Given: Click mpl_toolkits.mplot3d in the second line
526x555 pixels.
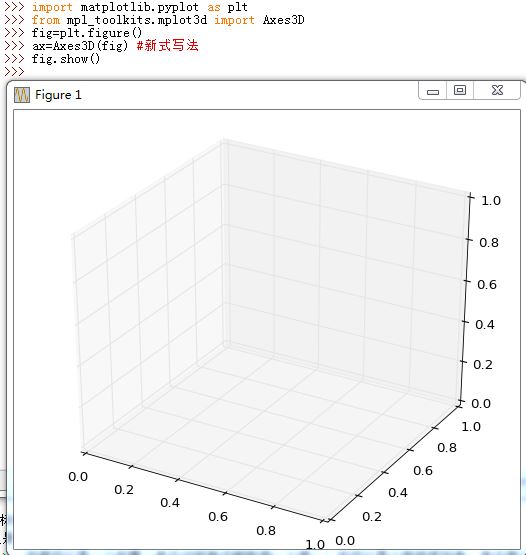Looking at the screenshot, I should (137, 20).
